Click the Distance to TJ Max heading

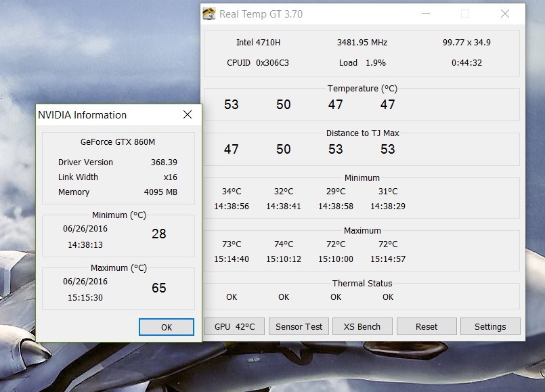click(362, 133)
